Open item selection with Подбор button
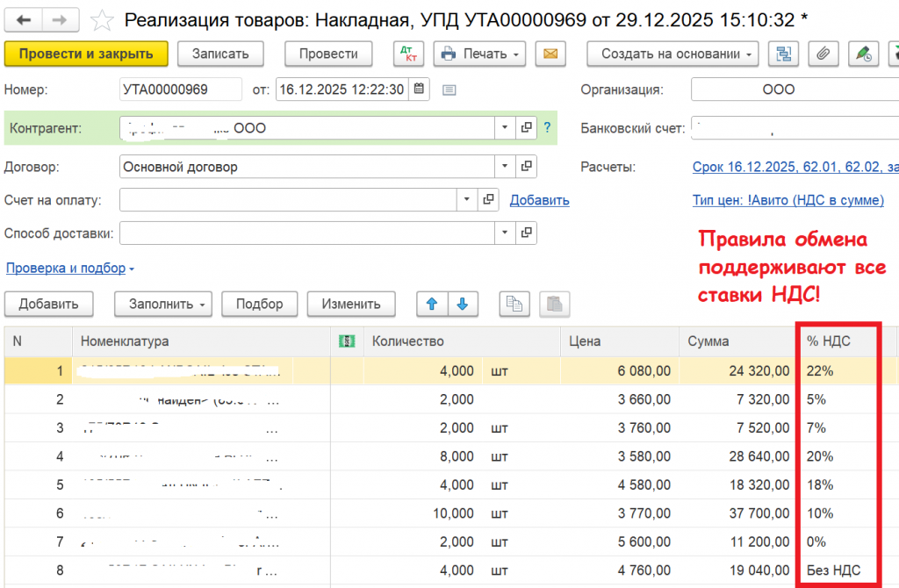899x588 pixels. point(260,304)
